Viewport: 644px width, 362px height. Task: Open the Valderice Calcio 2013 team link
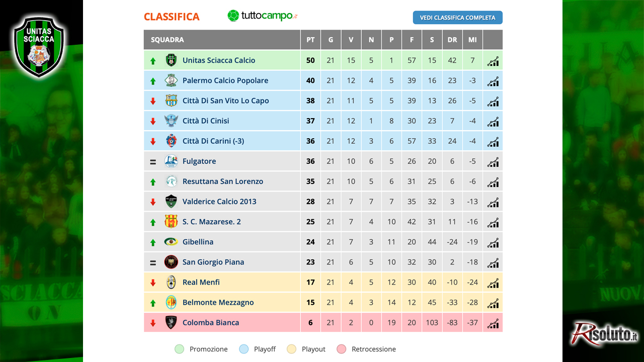[219, 202]
